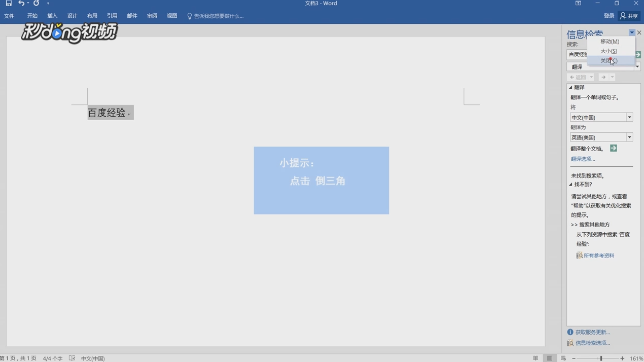The image size is (644, 362).
Task: Open the Ribbon Display Options icon
Action: (578, 3)
